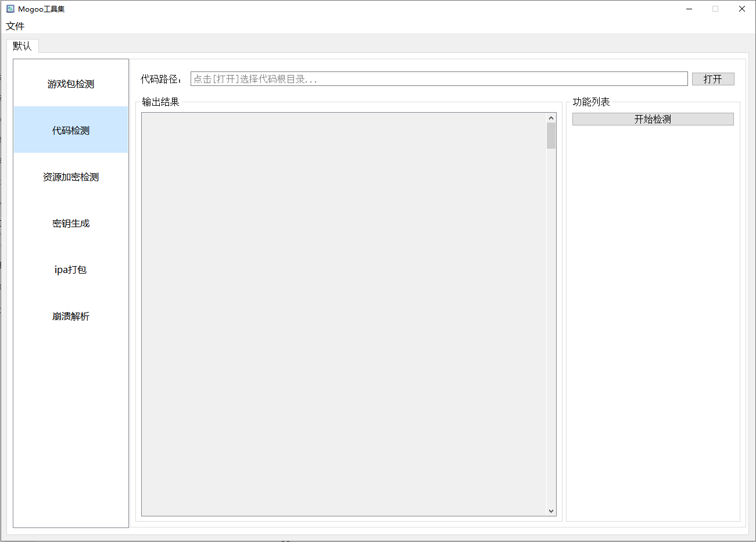Open the 文件 menu

tap(15, 26)
